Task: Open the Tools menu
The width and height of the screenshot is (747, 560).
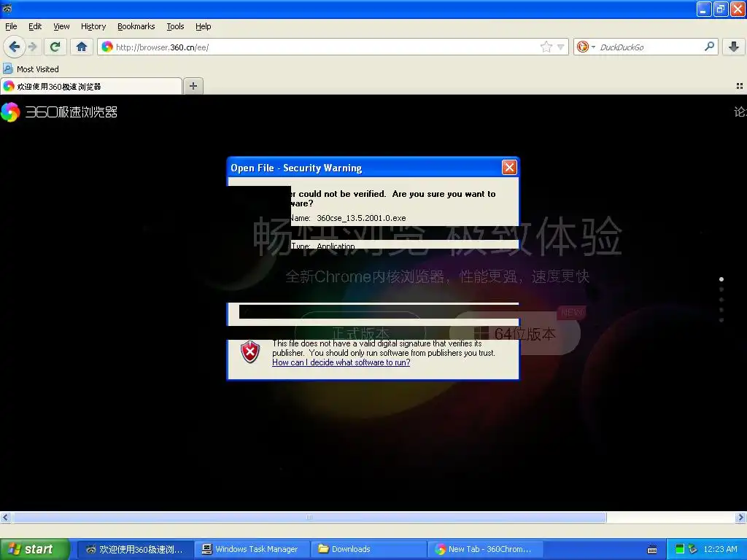Action: [175, 26]
